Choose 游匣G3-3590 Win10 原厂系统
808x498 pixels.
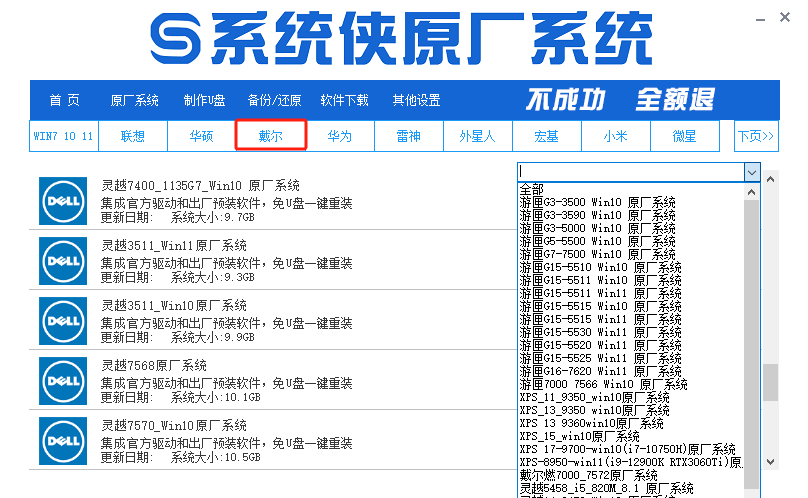click(631, 215)
